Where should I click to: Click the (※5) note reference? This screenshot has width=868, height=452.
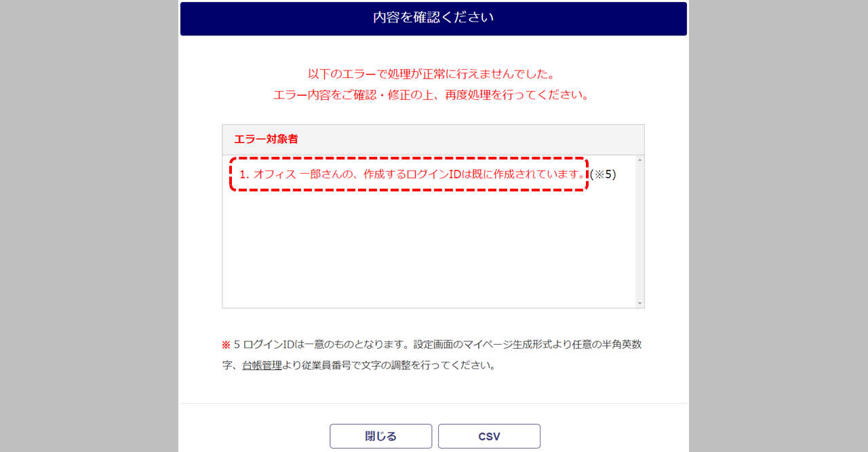click(602, 174)
